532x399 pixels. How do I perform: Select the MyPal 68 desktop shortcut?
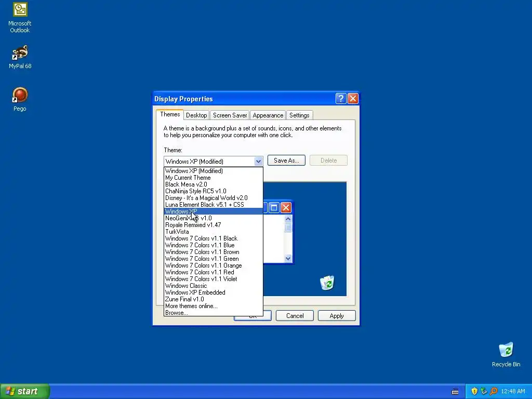(20, 57)
